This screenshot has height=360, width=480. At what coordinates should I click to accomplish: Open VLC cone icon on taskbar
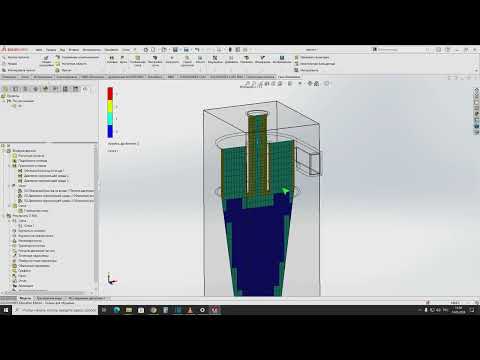(190, 310)
